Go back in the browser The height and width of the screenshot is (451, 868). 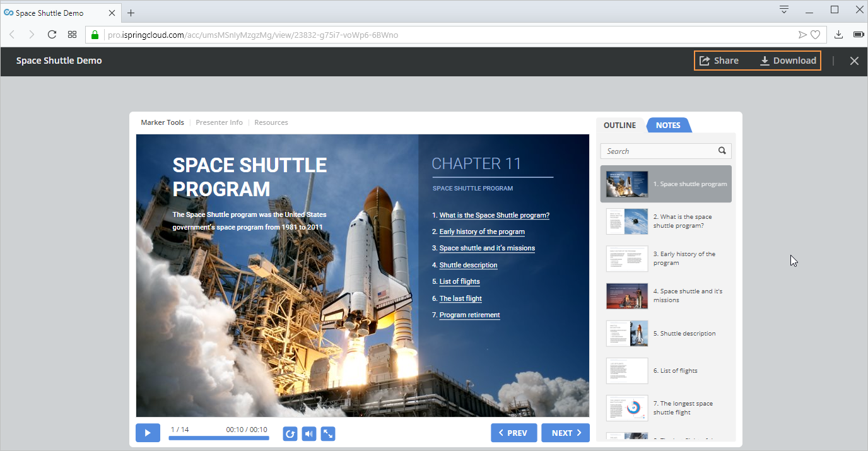[12, 34]
